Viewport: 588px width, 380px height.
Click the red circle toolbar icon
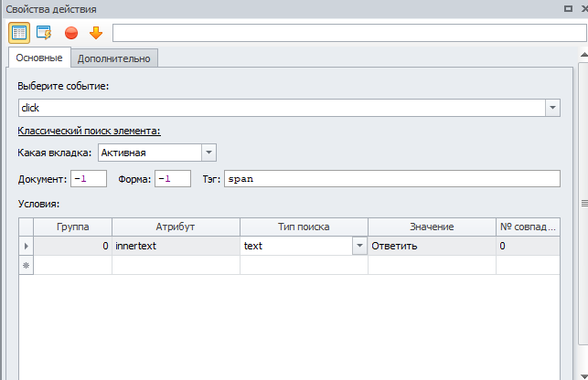tap(70, 33)
